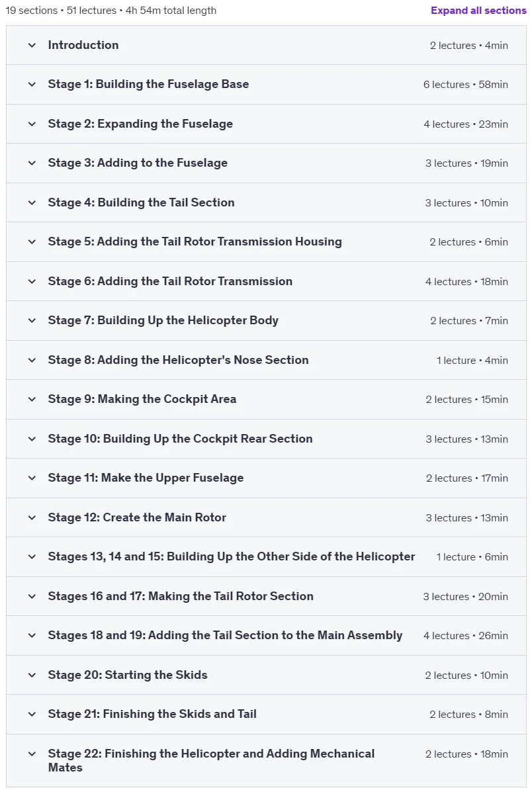Toggle chevron next to Stage 4: Building the Tail Section

click(x=32, y=202)
